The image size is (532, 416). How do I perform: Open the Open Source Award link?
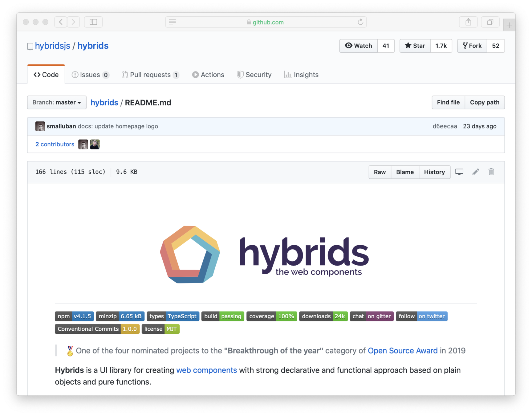pyautogui.click(x=403, y=351)
